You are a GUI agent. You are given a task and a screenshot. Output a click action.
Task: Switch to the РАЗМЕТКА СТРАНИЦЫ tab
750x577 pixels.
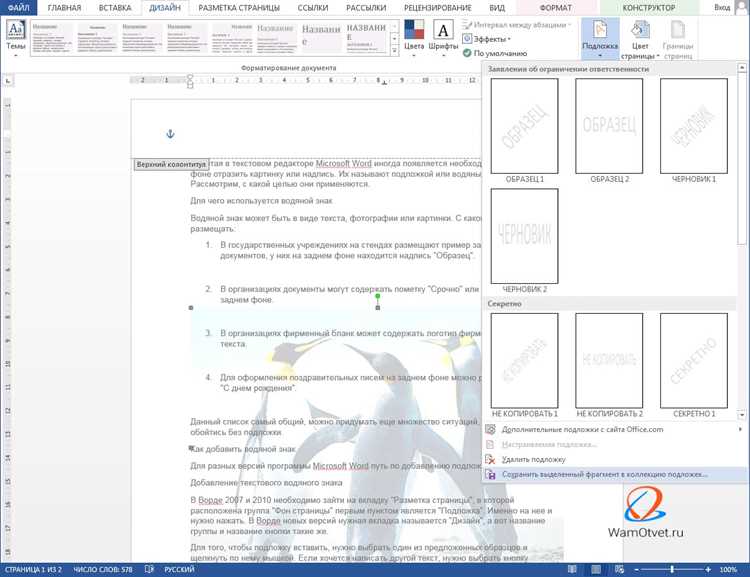(x=239, y=8)
